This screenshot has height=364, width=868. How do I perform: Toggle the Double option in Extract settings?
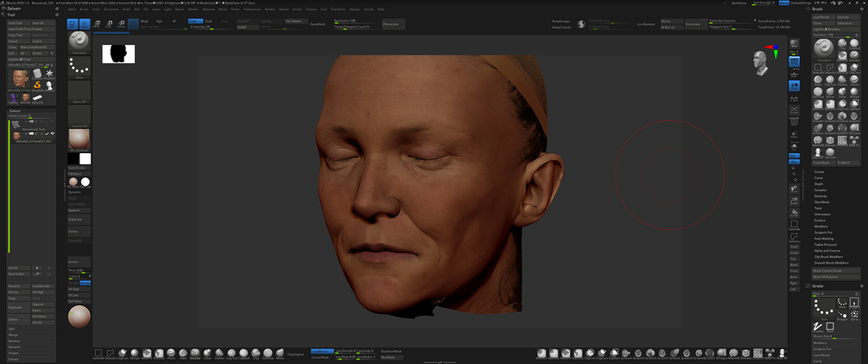point(86,283)
